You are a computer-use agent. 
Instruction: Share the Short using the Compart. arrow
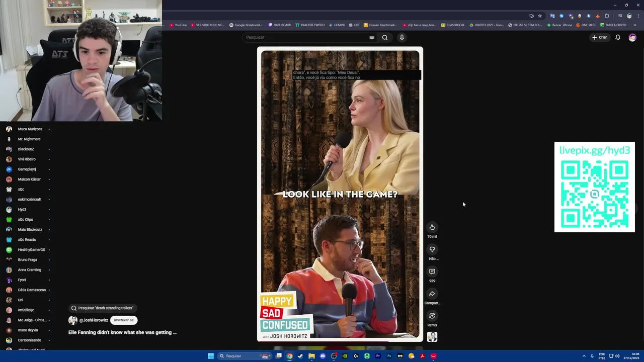tap(432, 294)
